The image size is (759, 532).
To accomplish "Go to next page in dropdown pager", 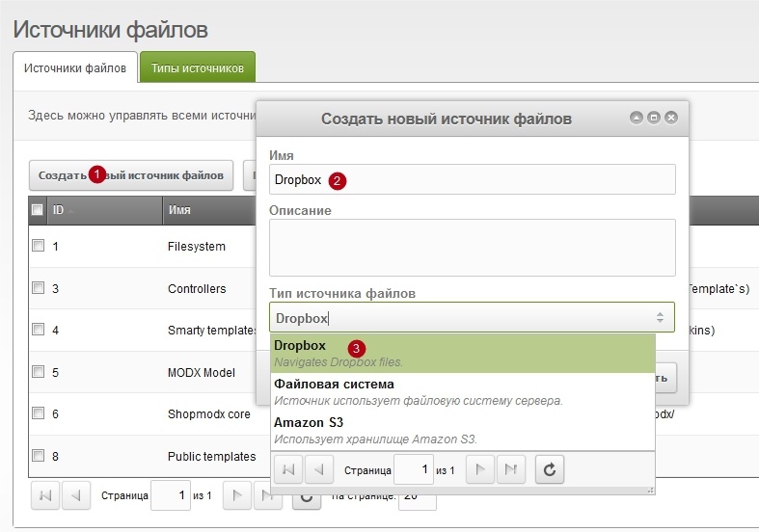I will (x=480, y=469).
